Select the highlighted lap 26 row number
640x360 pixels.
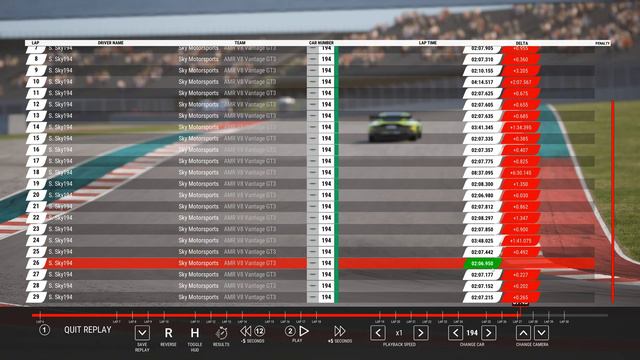pyautogui.click(x=36, y=263)
